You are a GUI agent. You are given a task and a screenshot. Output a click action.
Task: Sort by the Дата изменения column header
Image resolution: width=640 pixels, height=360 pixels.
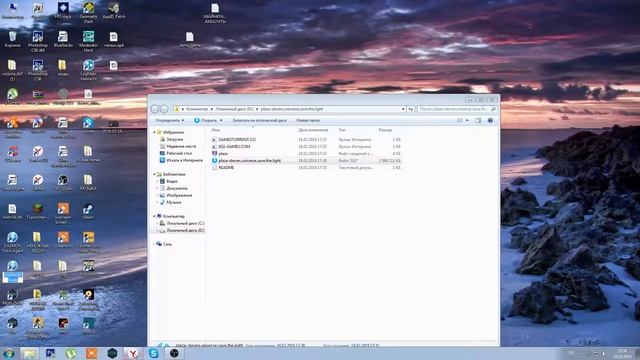coord(313,130)
